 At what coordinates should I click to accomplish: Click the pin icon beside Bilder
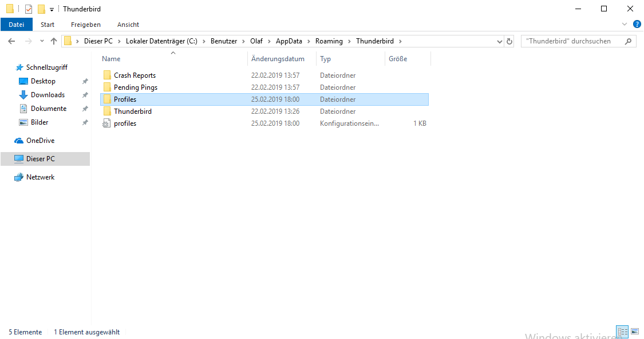pyautogui.click(x=85, y=122)
